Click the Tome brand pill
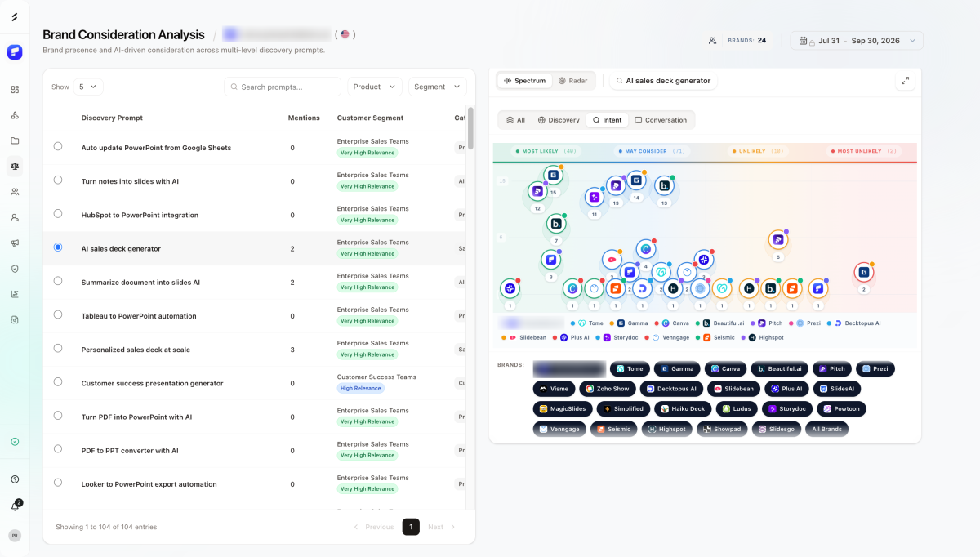The image size is (980, 557). point(630,369)
